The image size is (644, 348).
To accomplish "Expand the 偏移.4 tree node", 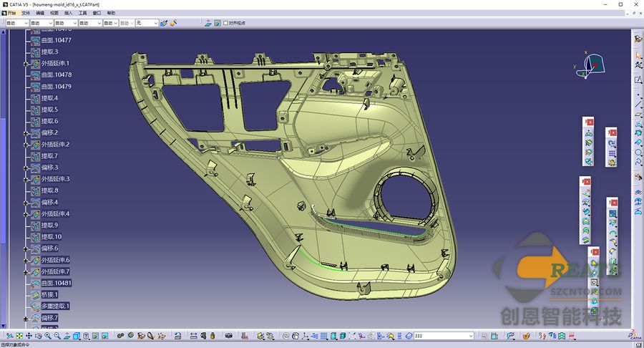I will pyautogui.click(x=26, y=203).
